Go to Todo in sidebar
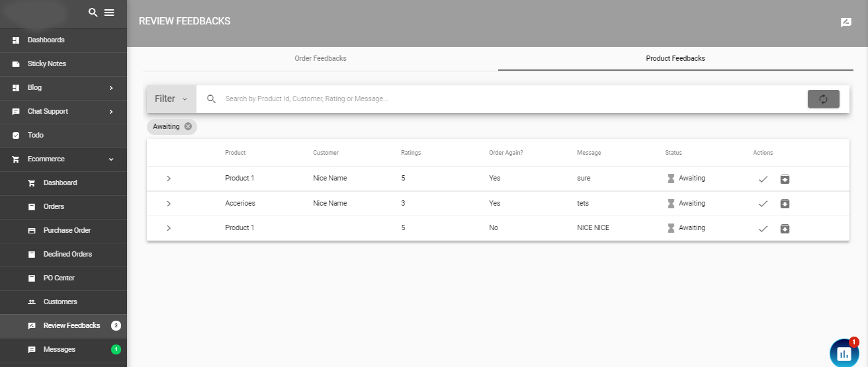868x367 pixels. pos(64,136)
